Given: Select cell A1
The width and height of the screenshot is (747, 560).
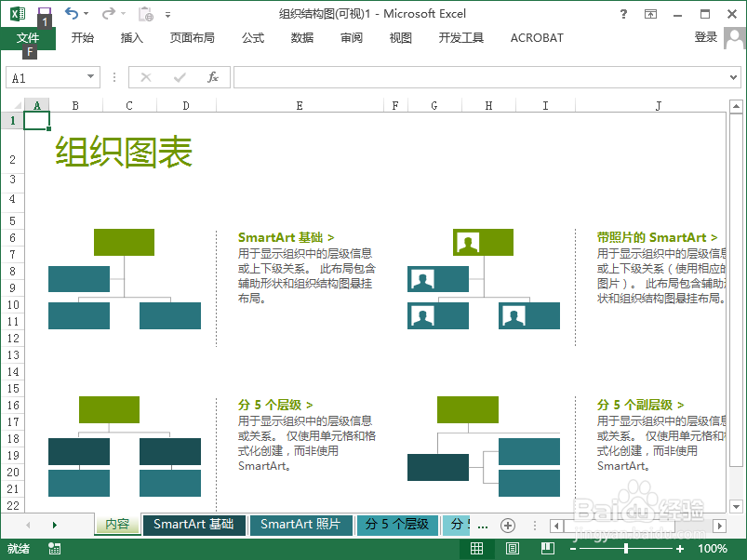Looking at the screenshot, I should 36,121.
